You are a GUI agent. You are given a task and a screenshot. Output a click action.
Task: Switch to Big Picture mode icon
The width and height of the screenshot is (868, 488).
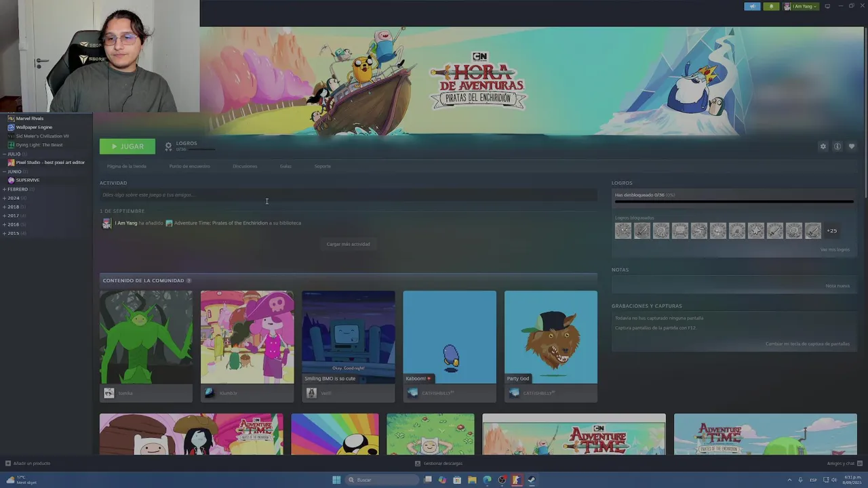pos(827,6)
